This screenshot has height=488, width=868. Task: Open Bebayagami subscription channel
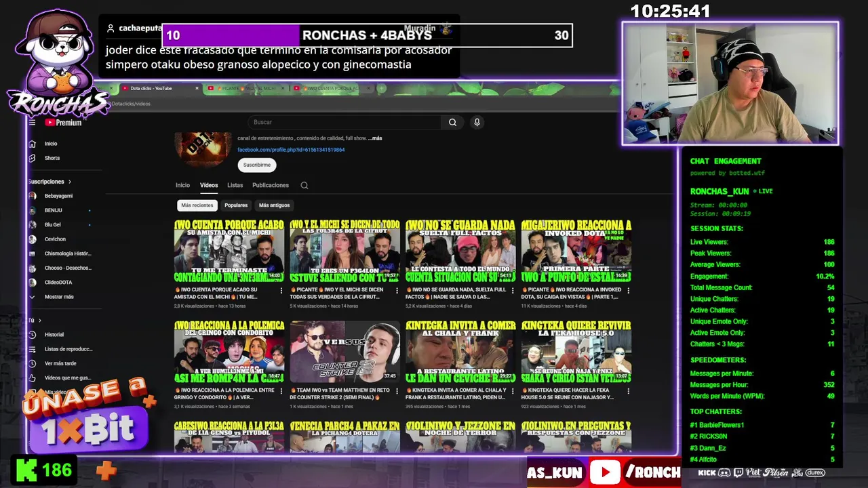pos(58,196)
